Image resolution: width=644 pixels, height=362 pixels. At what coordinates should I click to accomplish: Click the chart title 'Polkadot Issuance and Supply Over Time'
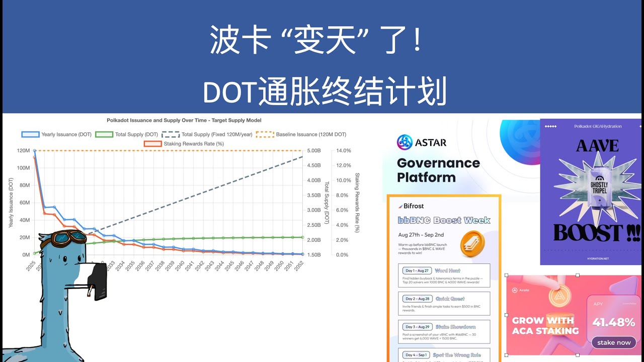pos(184,120)
